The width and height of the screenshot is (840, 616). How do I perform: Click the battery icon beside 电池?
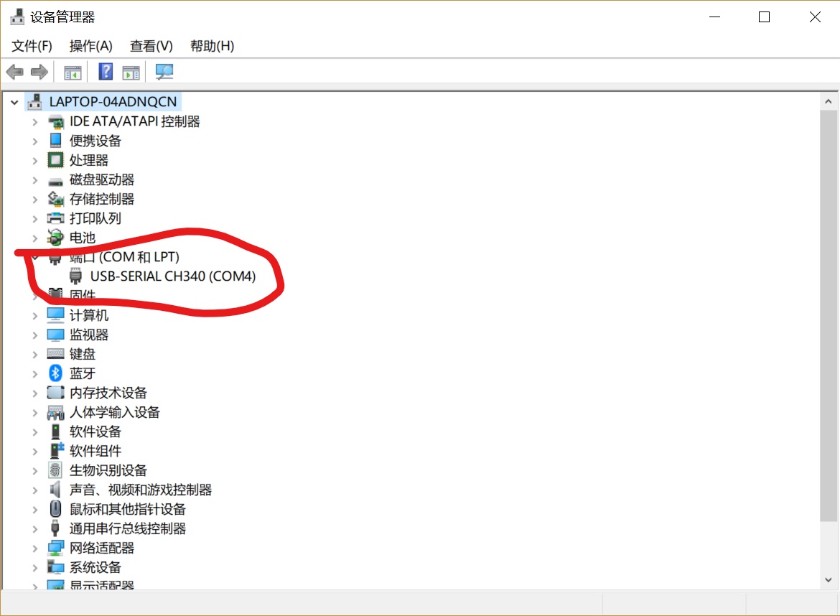click(x=55, y=237)
